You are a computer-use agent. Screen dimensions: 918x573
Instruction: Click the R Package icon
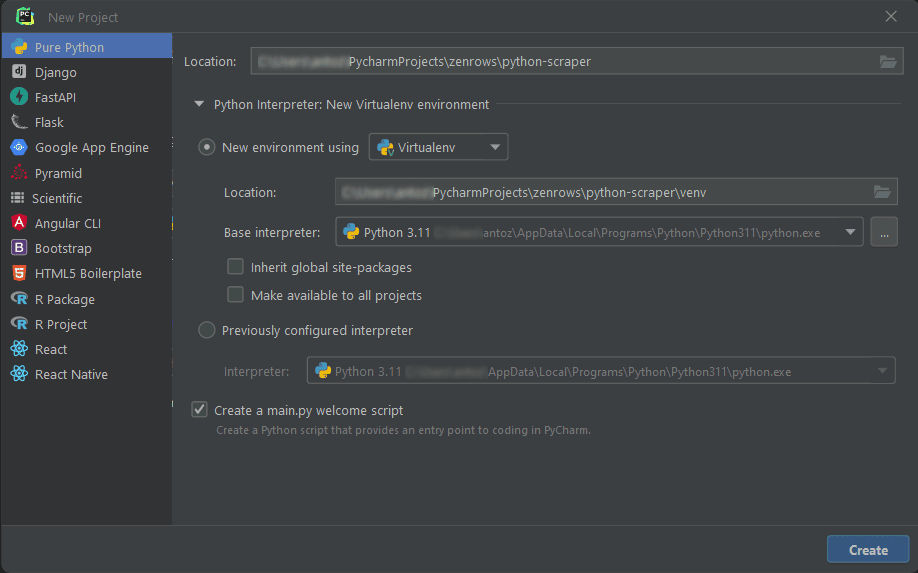(x=19, y=298)
